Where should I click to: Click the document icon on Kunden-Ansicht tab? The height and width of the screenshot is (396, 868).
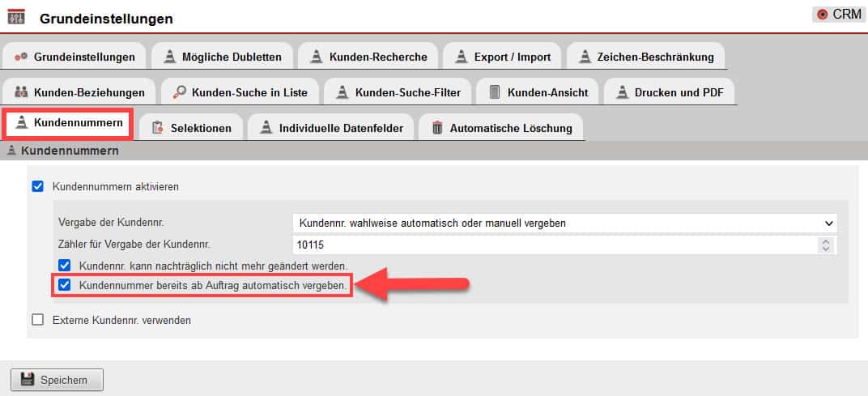click(495, 92)
